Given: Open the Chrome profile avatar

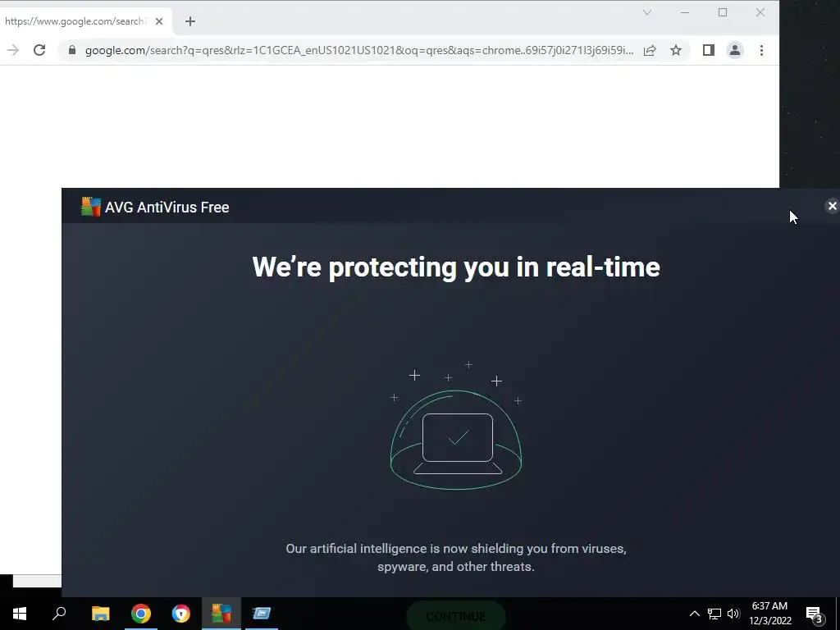Looking at the screenshot, I should (x=735, y=50).
